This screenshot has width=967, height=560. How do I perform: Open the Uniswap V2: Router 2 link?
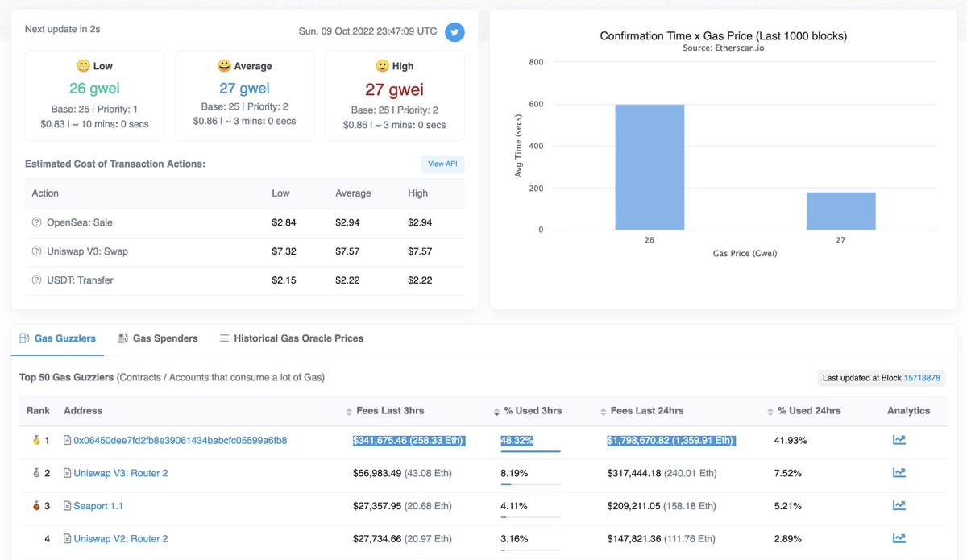coord(121,539)
